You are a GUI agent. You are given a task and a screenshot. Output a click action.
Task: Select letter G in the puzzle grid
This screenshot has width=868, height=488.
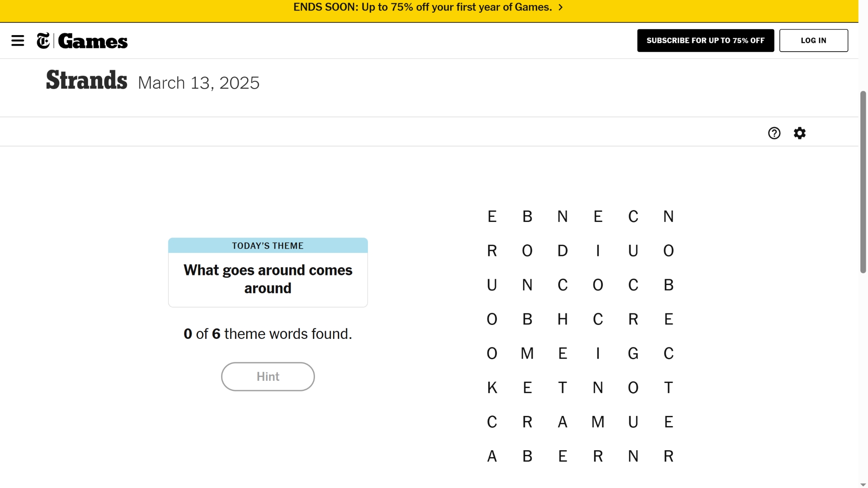click(633, 353)
